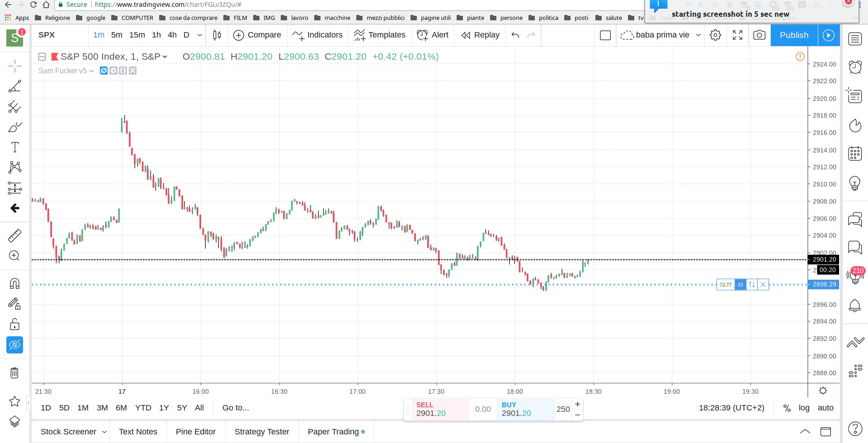Increase order quantity with plus
868x443 pixels.
577,404
